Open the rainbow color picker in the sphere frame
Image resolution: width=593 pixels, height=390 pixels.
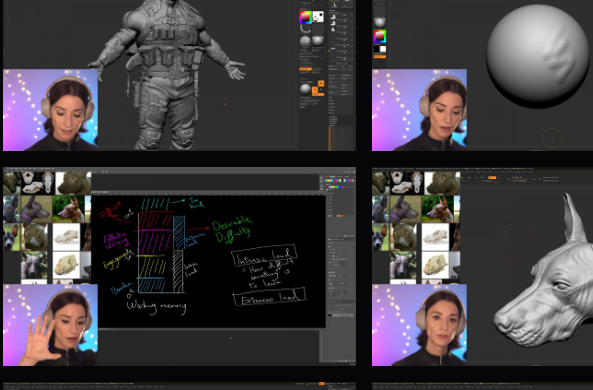click(380, 37)
